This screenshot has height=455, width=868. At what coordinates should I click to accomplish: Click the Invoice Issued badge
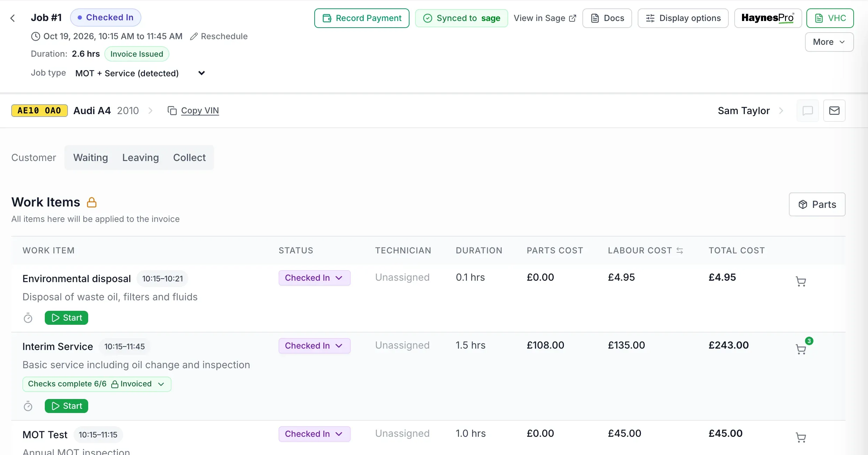click(x=137, y=54)
